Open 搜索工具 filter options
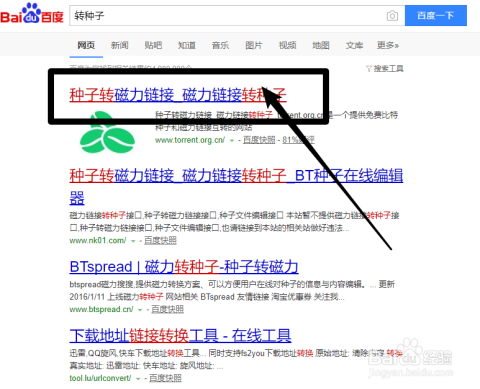Image resolution: width=480 pixels, height=389 pixels. tap(385, 69)
